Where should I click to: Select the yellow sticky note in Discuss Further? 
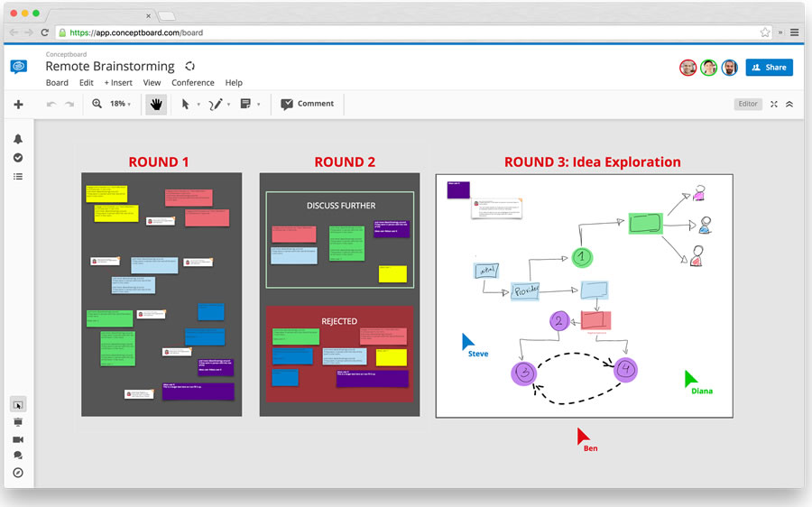coord(392,274)
